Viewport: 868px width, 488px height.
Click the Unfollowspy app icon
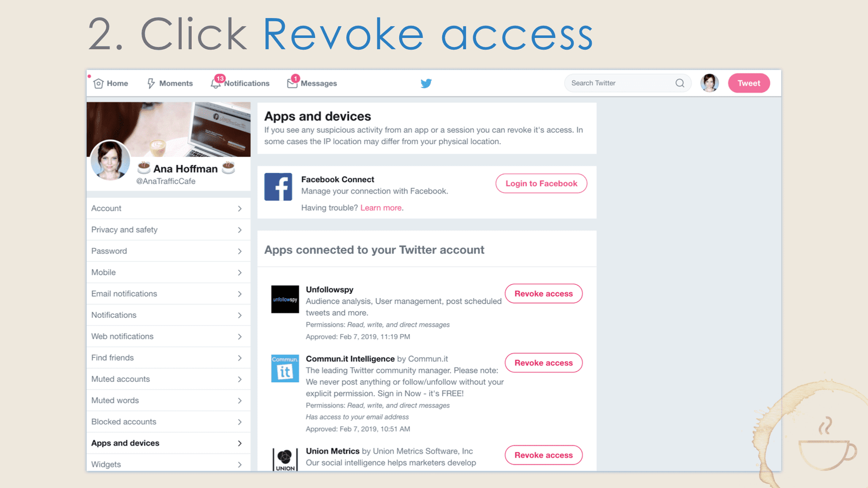point(285,299)
